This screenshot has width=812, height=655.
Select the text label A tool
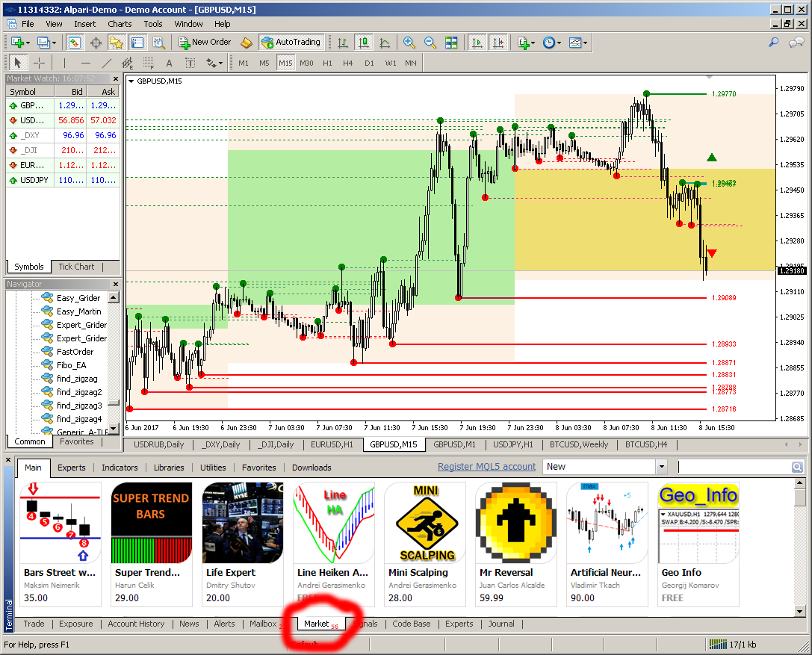[x=169, y=63]
